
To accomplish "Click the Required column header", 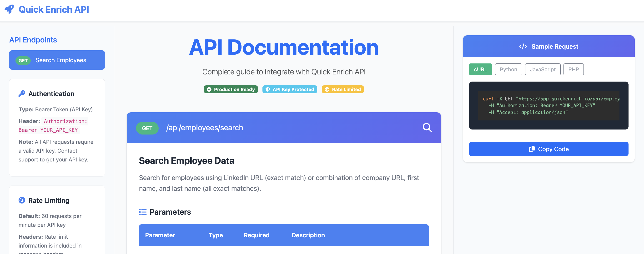I will pos(257,235).
